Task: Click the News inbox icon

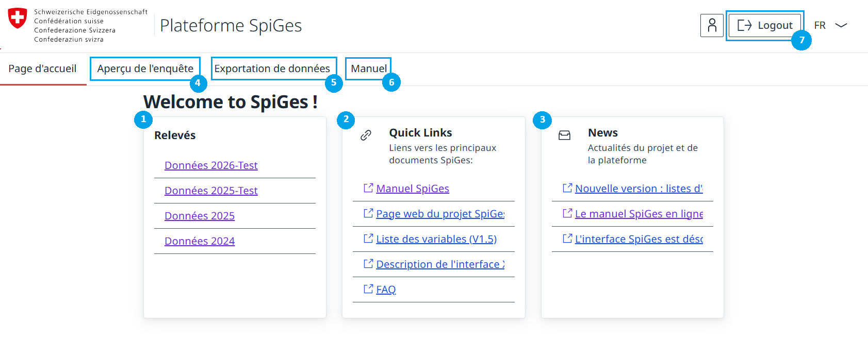Action: [x=565, y=135]
